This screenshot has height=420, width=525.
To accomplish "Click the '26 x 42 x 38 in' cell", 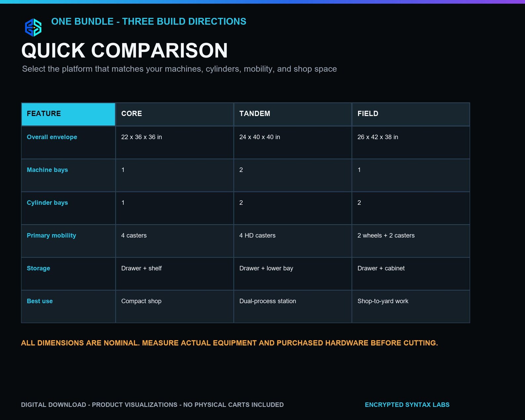I will pyautogui.click(x=411, y=143).
